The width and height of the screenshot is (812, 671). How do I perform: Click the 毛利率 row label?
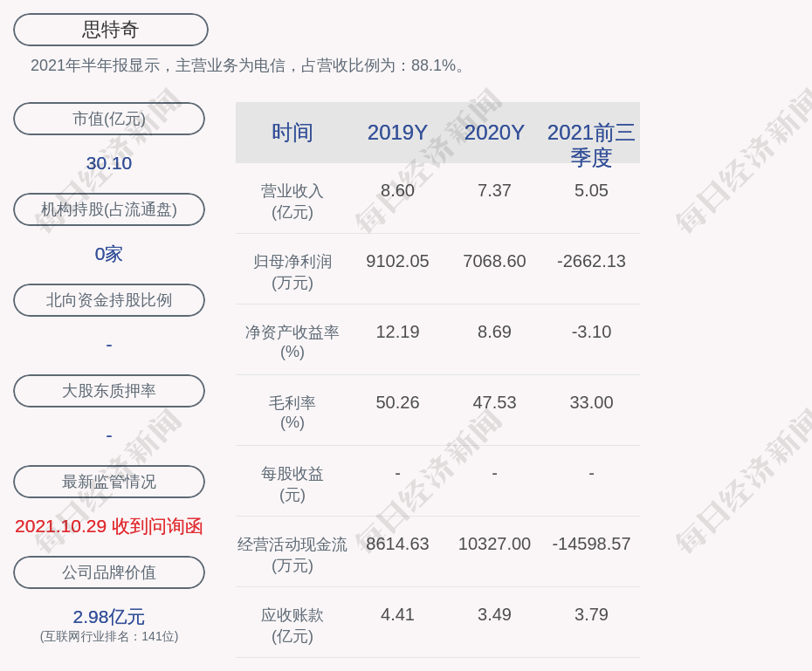point(292,410)
